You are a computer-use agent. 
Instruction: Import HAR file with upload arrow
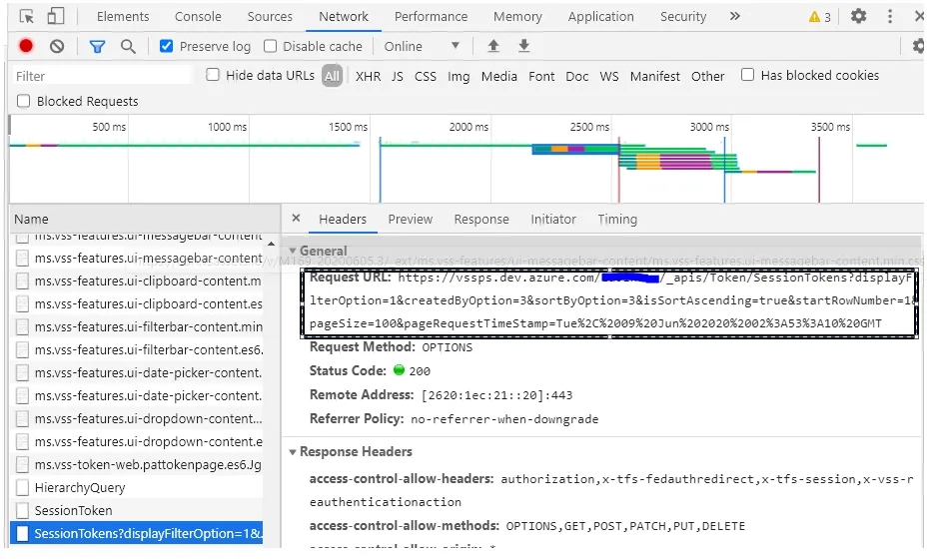coord(492,46)
